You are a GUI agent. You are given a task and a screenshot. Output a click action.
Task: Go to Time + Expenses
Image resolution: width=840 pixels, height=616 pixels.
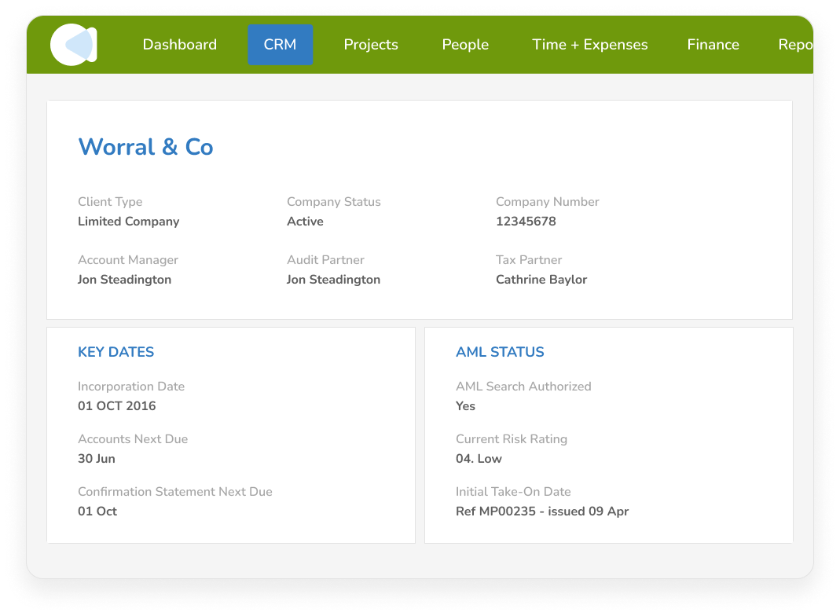click(589, 45)
